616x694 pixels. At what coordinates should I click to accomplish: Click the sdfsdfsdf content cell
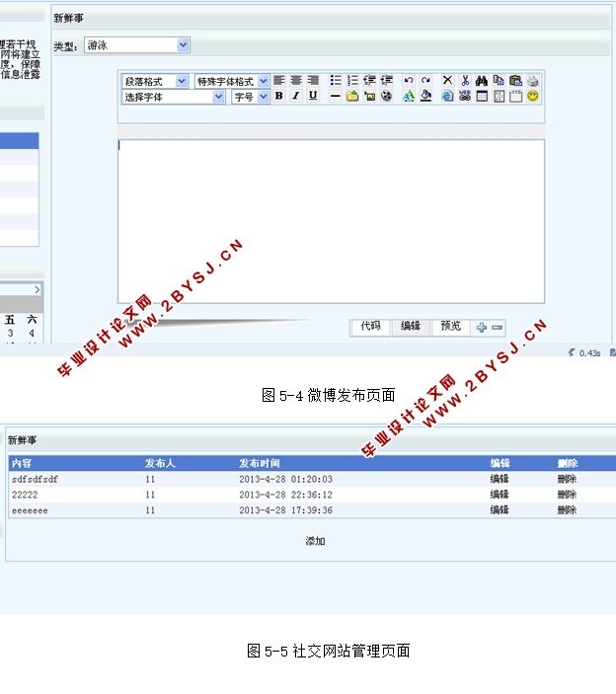tap(35, 480)
